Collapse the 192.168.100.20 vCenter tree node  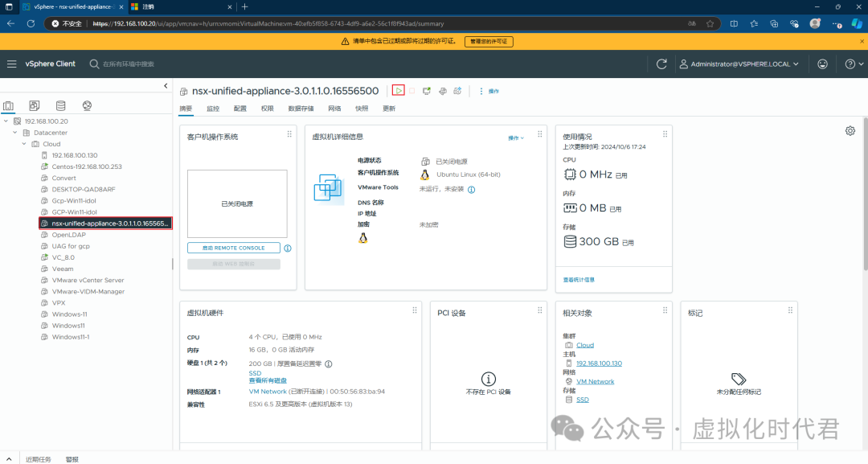pyautogui.click(x=6, y=121)
